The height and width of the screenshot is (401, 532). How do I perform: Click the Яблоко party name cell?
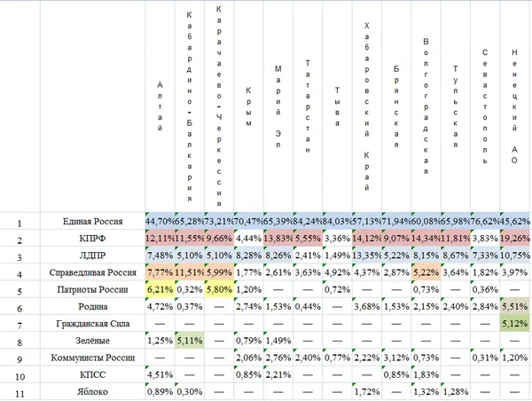tap(92, 392)
